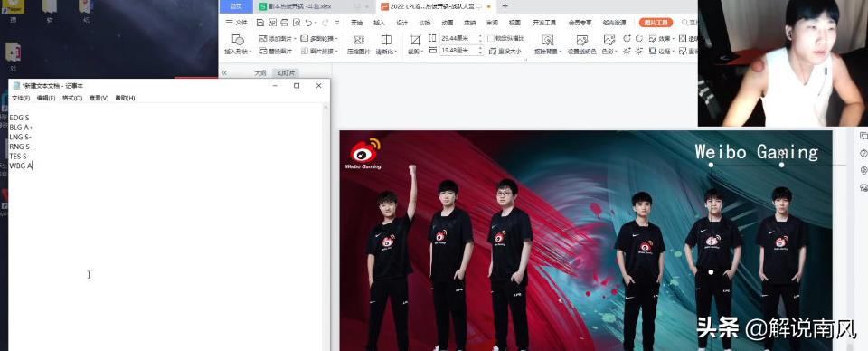Click the rotate left icon in ribbon
868x351 pixels.
click(x=627, y=39)
